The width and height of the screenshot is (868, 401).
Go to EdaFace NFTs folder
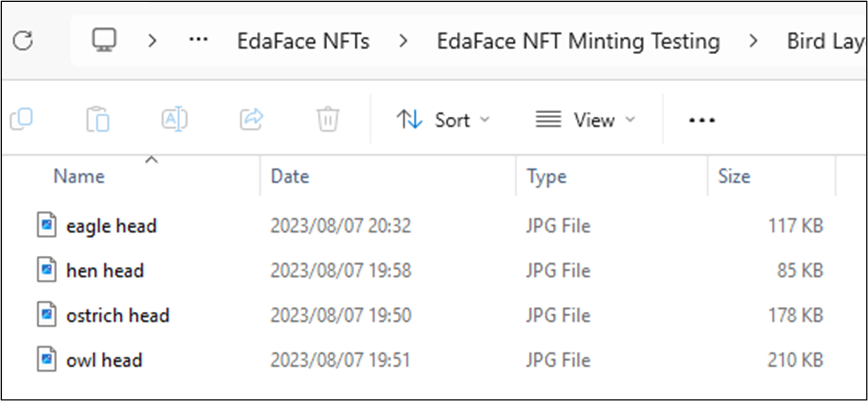pos(303,41)
